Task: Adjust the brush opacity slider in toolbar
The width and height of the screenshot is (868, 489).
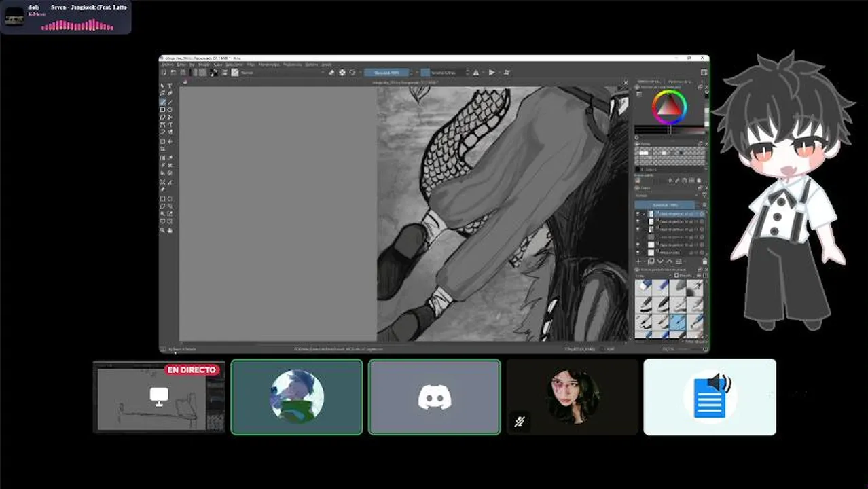Action: 386,73
